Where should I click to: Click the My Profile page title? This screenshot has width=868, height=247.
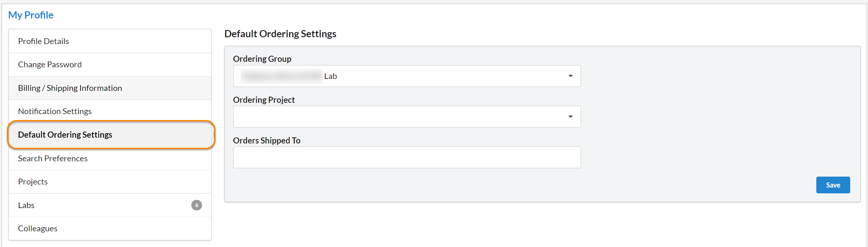[31, 15]
